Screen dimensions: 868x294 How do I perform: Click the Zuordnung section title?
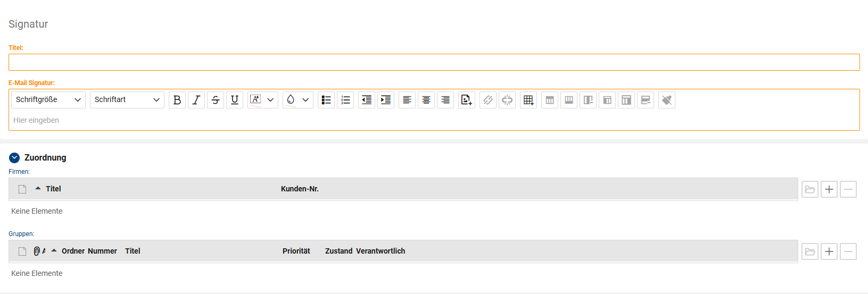(45, 157)
